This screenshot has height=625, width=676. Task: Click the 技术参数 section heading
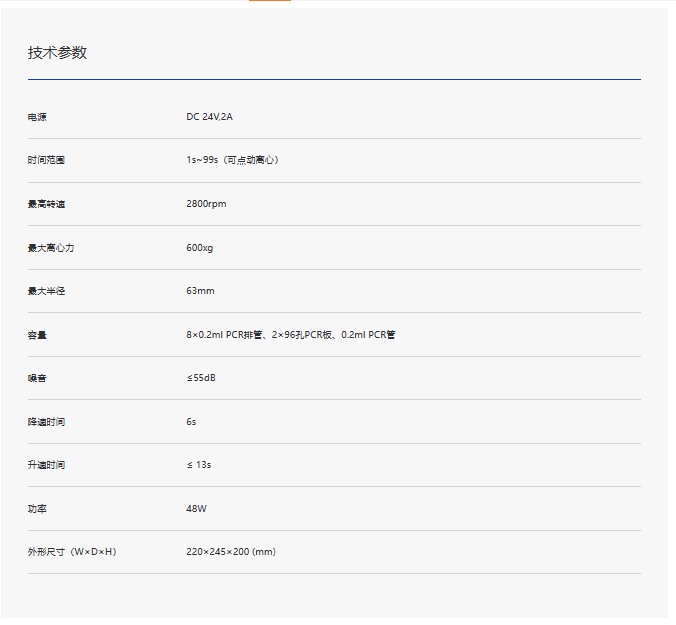(57, 53)
